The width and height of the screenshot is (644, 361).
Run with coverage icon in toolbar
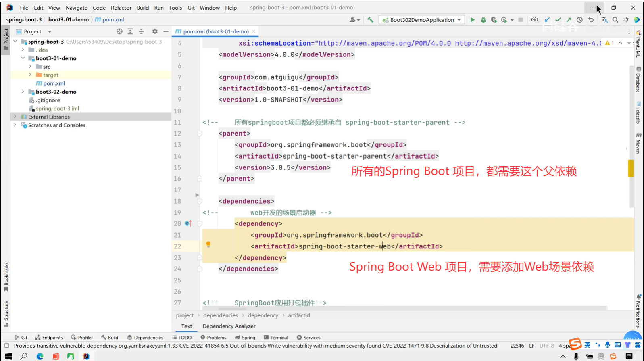point(494,20)
